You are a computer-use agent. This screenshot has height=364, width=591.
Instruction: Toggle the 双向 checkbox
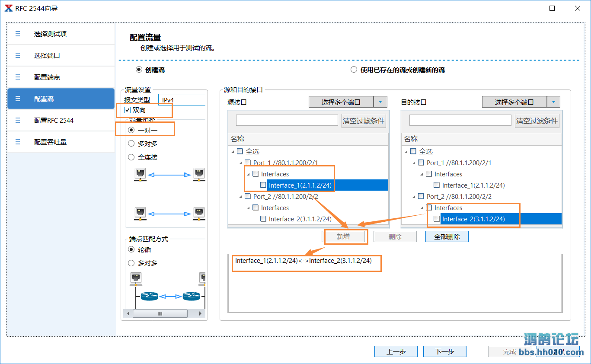127,110
